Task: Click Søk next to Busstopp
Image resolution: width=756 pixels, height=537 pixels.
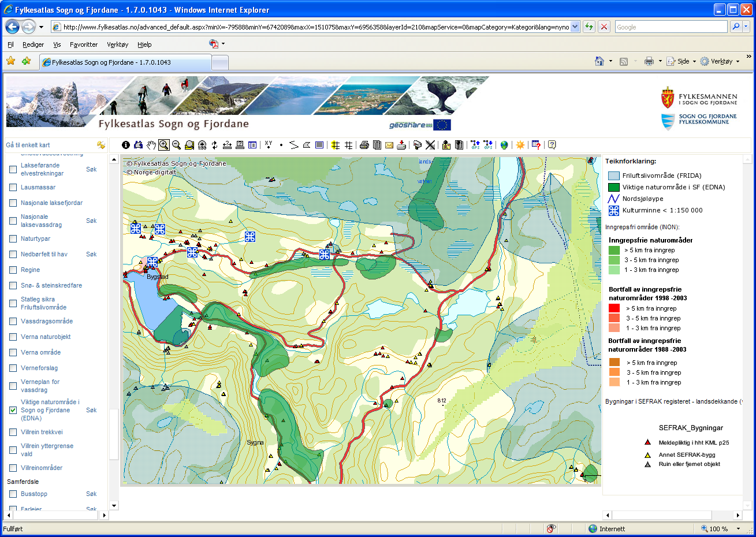Action: point(91,494)
